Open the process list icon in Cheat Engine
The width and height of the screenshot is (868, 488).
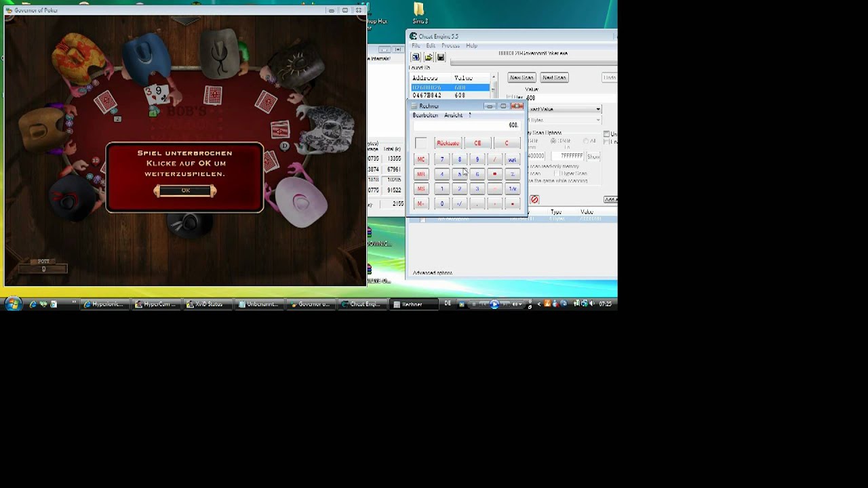[x=416, y=58]
